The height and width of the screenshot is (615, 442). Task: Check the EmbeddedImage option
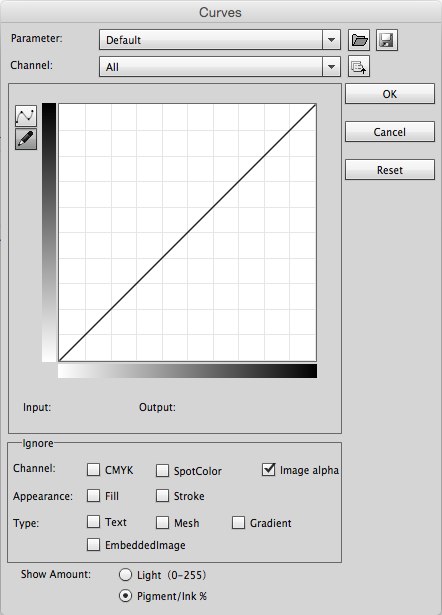coord(93,544)
